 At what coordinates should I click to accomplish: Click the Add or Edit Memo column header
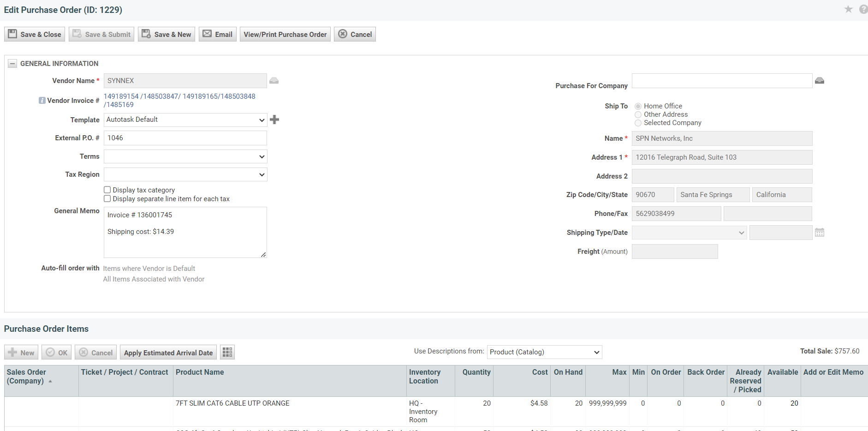point(834,381)
